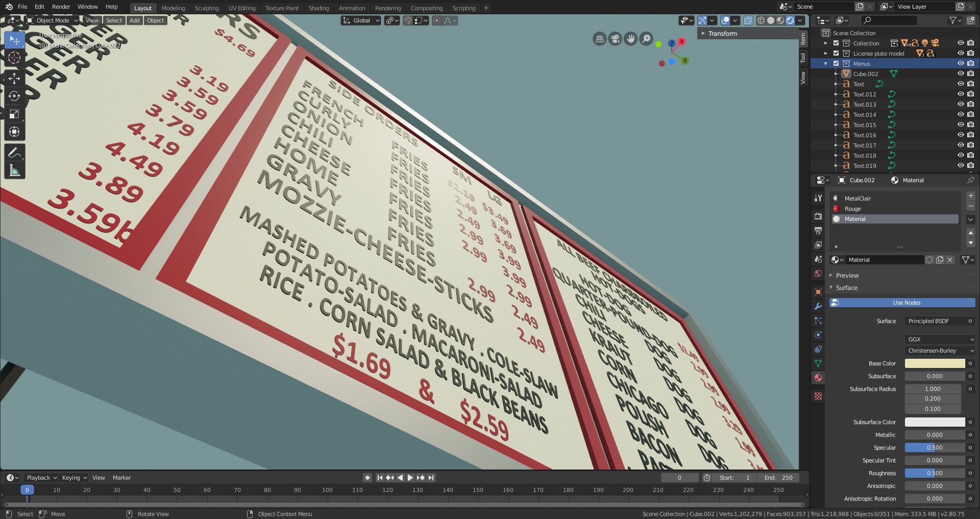Uncheck the Menus collection checkbox

[x=836, y=64]
